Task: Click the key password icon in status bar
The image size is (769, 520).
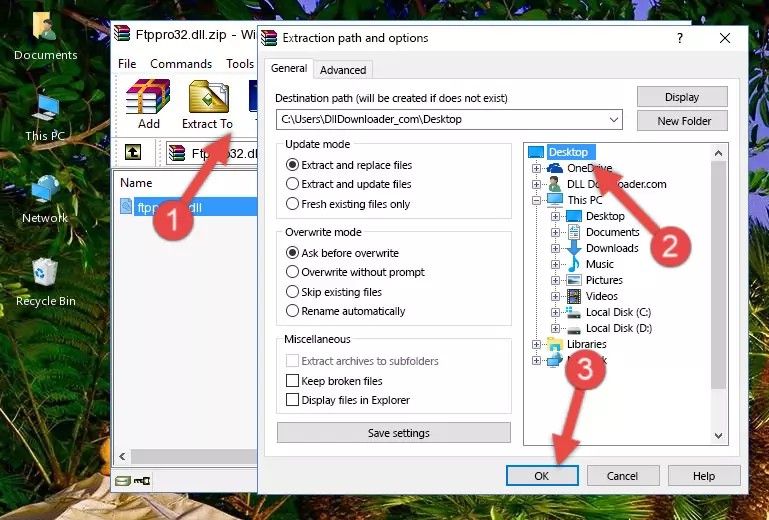Action: click(142, 481)
